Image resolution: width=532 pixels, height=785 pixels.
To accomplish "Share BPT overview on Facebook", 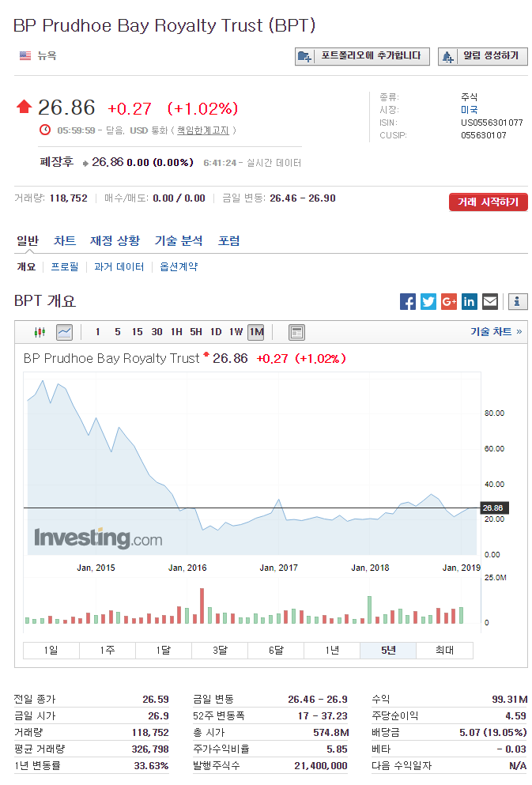I will [408, 301].
